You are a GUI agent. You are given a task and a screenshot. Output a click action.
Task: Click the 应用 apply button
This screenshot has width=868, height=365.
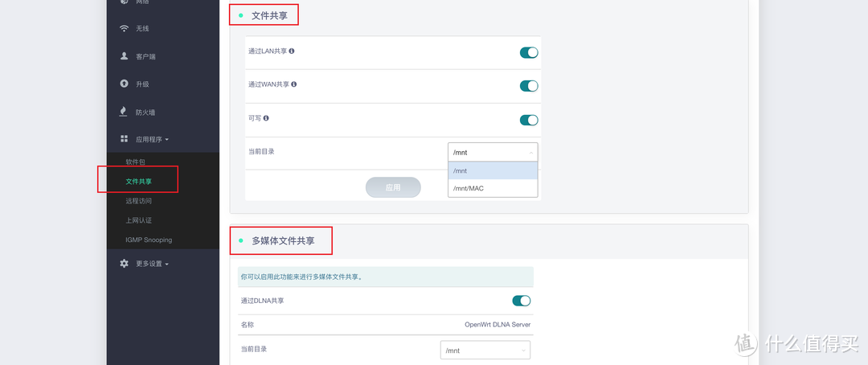(x=393, y=188)
